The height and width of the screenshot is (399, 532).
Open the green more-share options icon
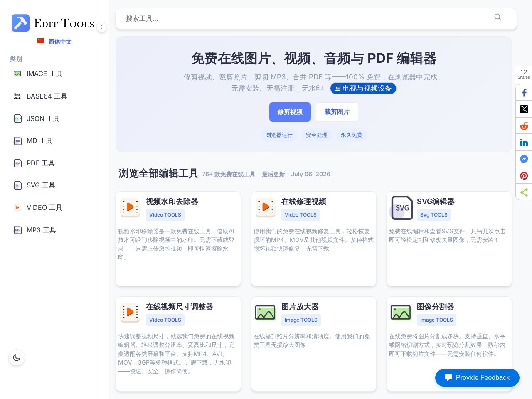[524, 192]
